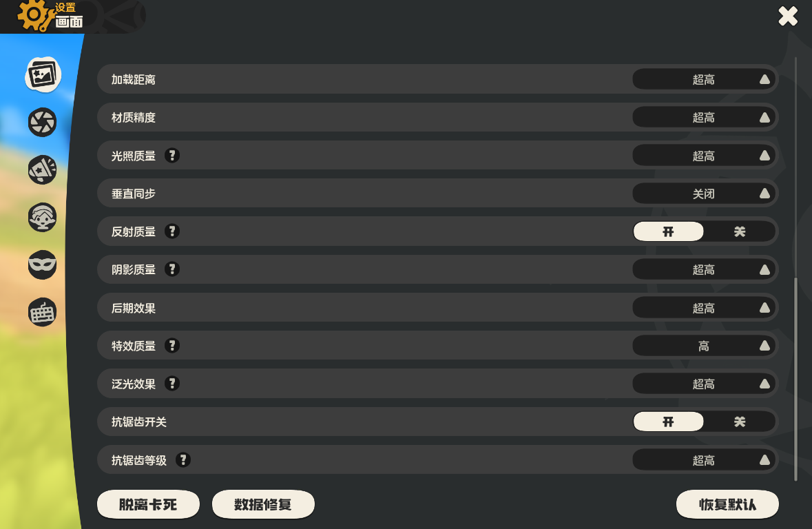This screenshot has width=812, height=529.
Task: Turn 反射质量 off with 关
Action: point(740,232)
